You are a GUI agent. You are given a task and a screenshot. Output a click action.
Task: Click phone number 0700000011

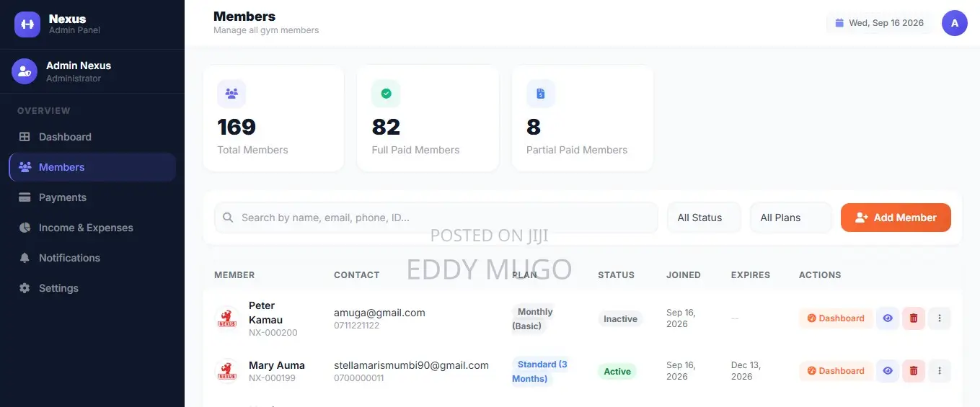click(358, 378)
